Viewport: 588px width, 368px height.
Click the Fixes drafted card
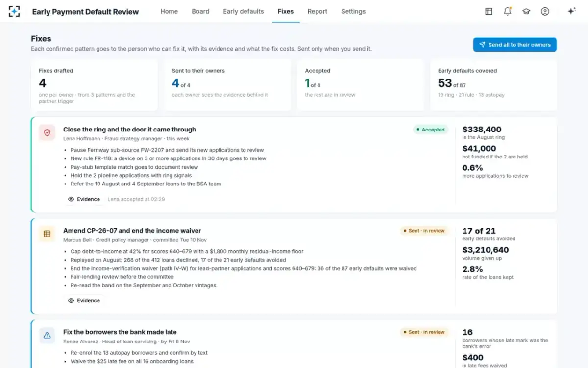[x=95, y=85]
